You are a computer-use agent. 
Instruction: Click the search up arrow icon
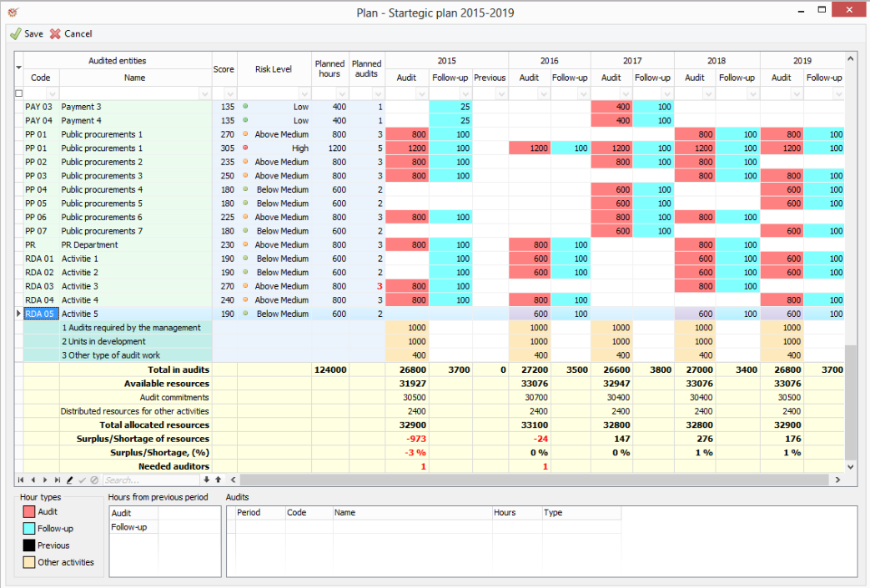(x=218, y=480)
